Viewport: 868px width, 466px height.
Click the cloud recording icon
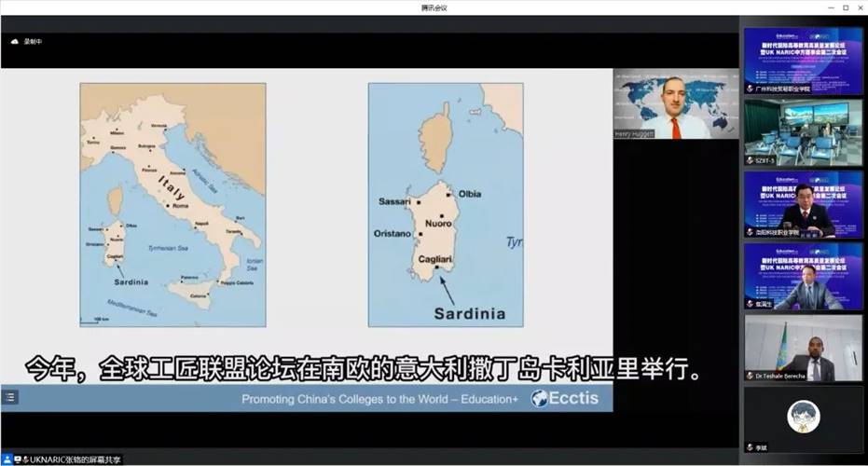tap(15, 41)
